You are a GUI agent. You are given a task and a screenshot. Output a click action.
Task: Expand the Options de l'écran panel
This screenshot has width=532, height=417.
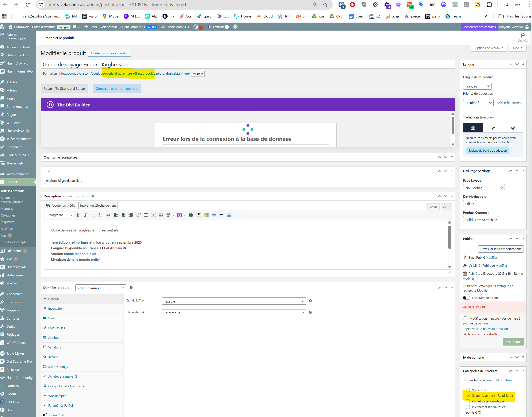click(x=489, y=48)
